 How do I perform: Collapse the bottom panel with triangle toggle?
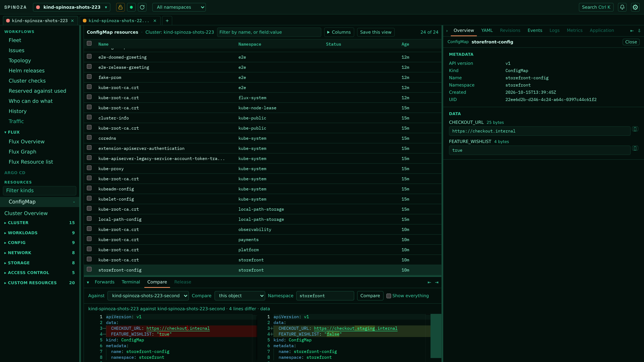click(x=88, y=282)
